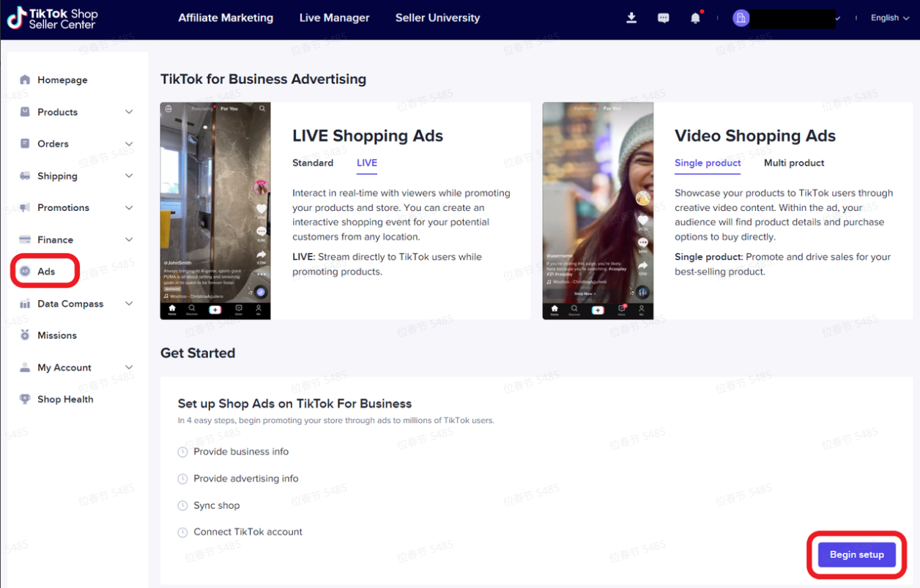Click the My Account person icon
Image resolution: width=920 pixels, height=588 pixels.
click(x=25, y=368)
